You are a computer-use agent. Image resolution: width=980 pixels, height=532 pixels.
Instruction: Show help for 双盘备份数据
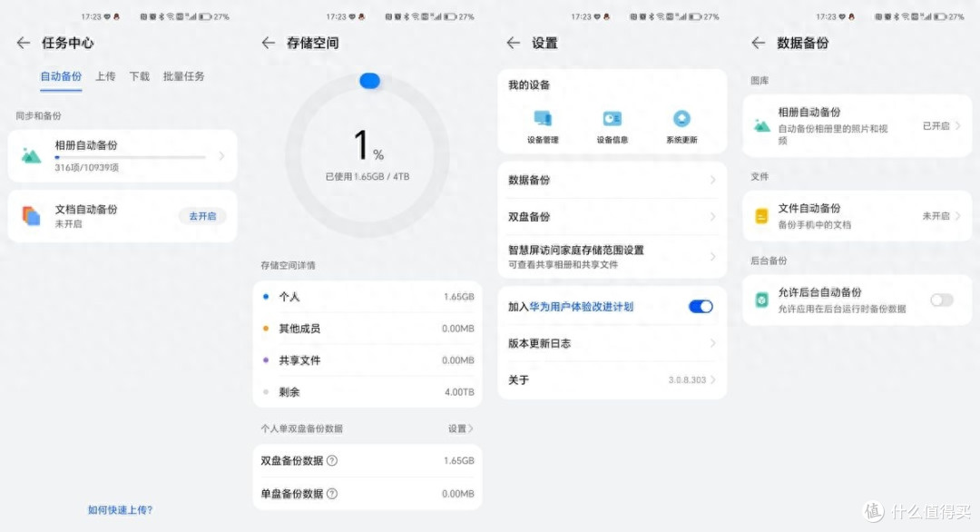(x=332, y=460)
